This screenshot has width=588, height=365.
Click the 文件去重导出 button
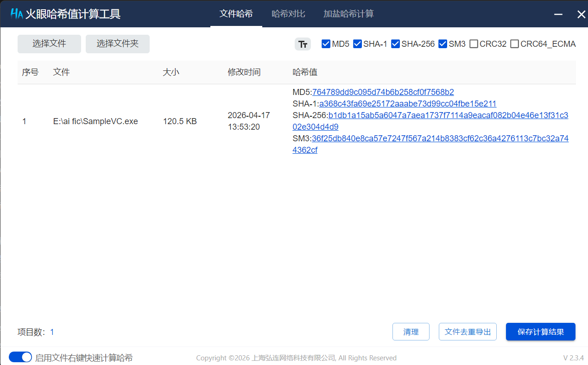(x=468, y=332)
